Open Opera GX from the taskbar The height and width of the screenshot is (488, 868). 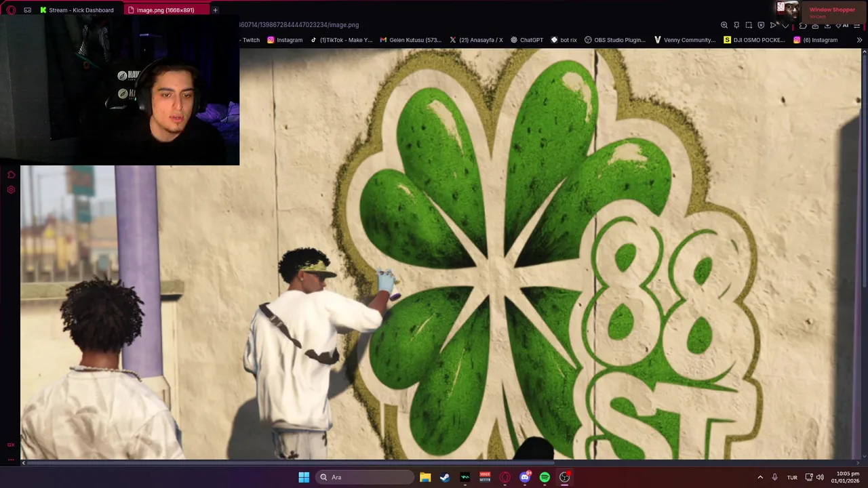click(x=505, y=477)
